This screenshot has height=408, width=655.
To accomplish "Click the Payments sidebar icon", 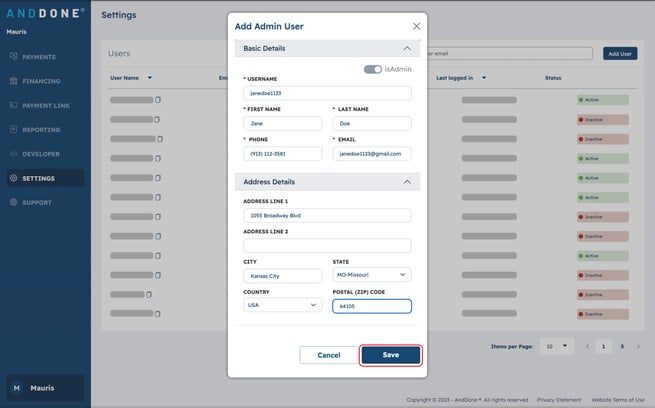I will (x=13, y=57).
